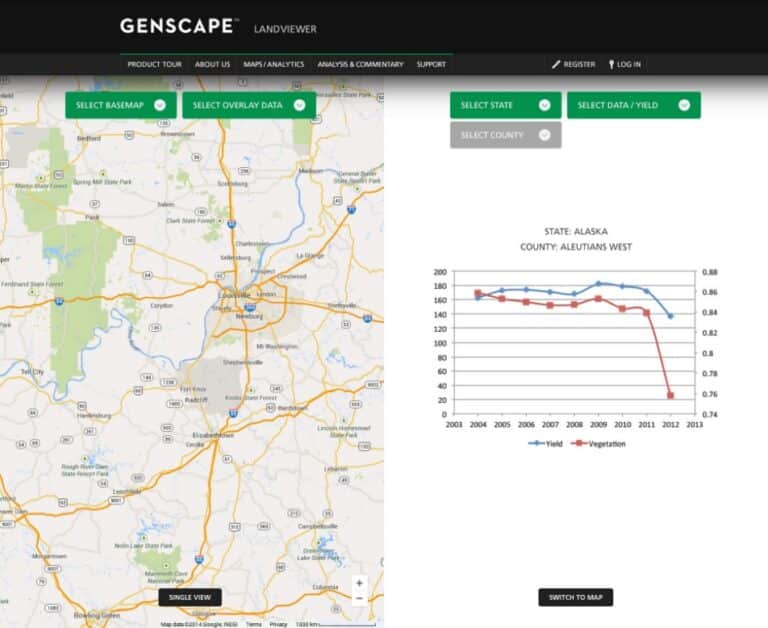The image size is (768, 628).
Task: Click the Vegetation legend entry
Action: [x=599, y=443]
